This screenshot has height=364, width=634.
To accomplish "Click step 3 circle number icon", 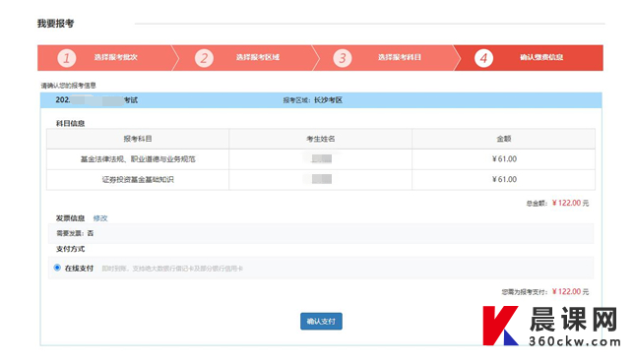I will (x=343, y=58).
